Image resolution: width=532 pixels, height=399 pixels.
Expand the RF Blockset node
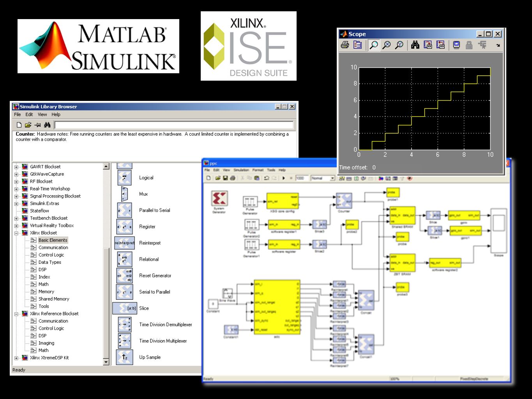pyautogui.click(x=16, y=182)
